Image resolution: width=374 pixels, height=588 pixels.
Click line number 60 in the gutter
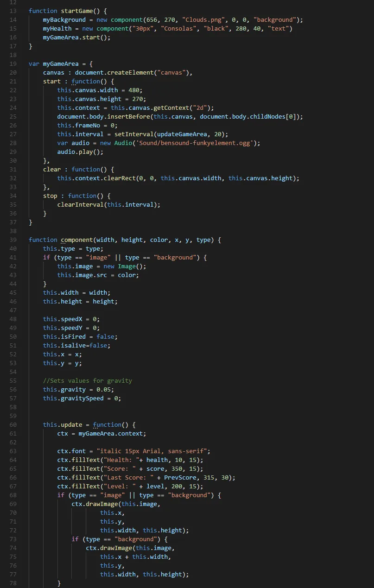coord(13,424)
